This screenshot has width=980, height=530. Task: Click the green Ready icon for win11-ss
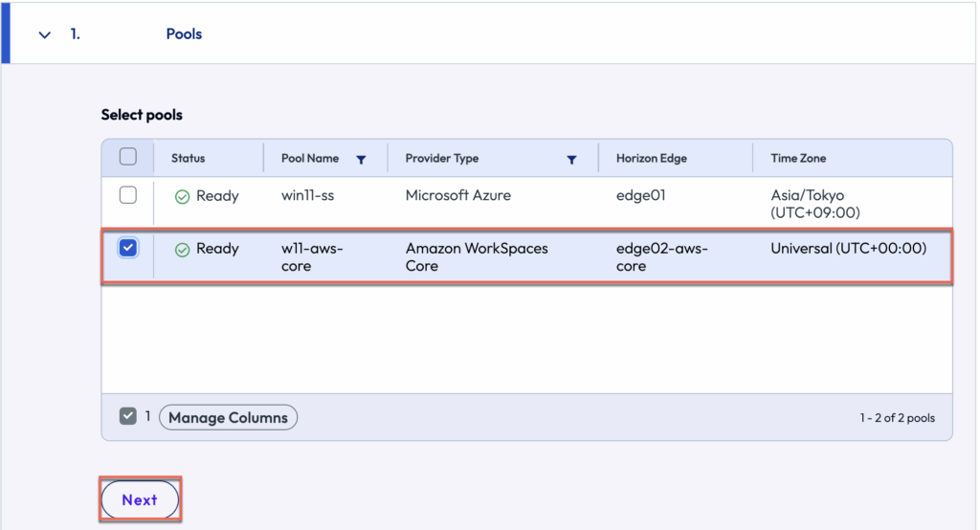182,196
